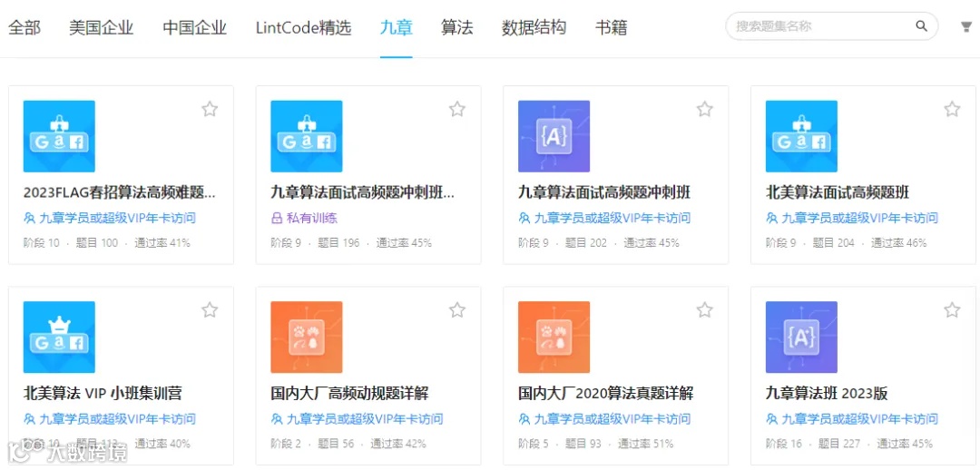Open the LintCode精选 tab
This screenshot has height=470, width=980.
pos(303,27)
